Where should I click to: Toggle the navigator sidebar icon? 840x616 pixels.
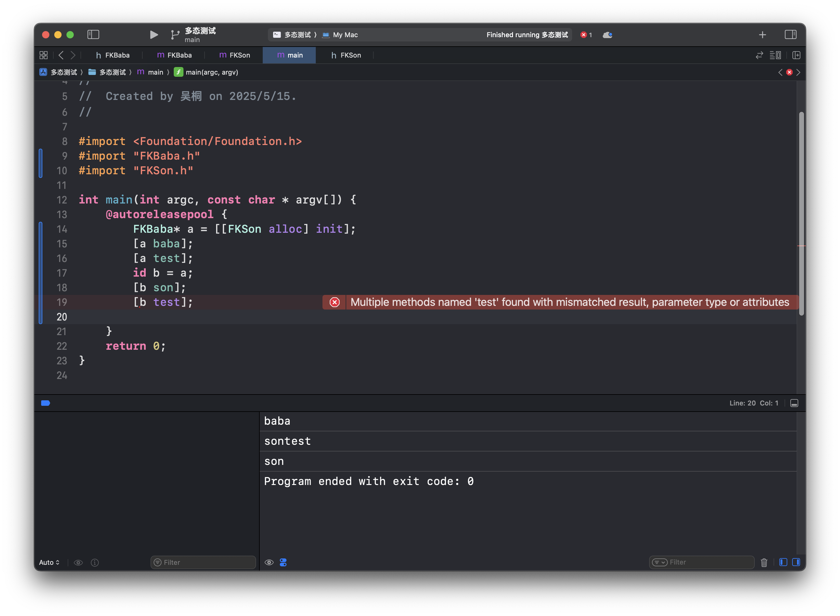tap(93, 35)
